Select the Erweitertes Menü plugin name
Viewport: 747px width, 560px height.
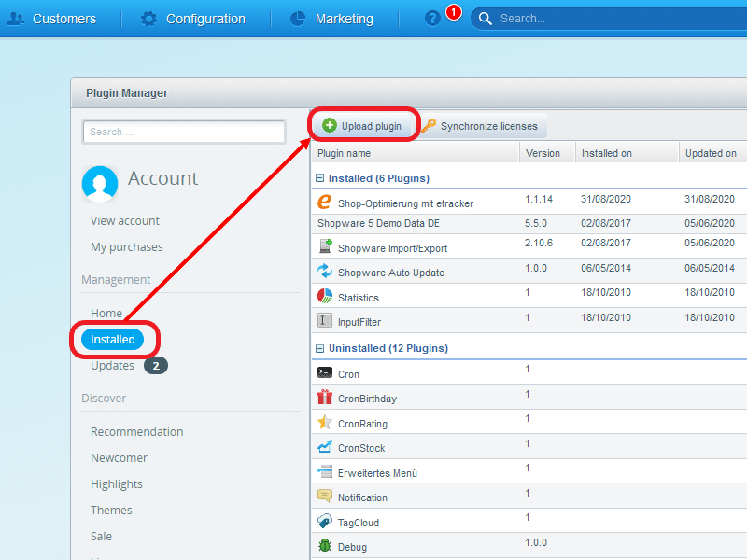coord(377,473)
